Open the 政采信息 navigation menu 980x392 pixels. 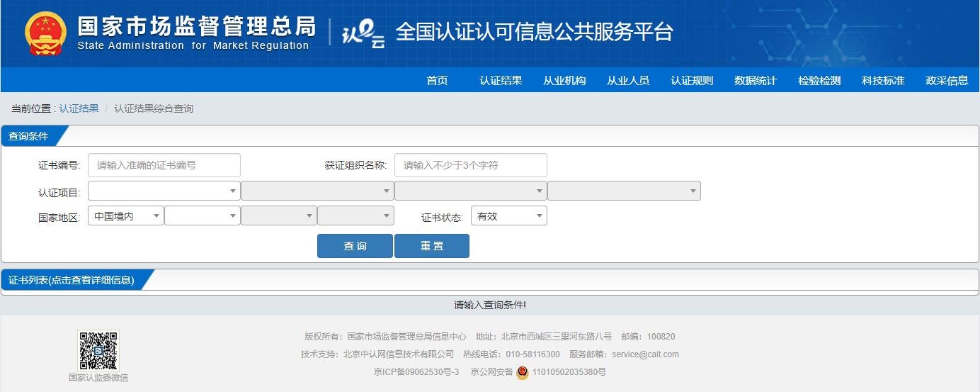pyautogui.click(x=947, y=80)
